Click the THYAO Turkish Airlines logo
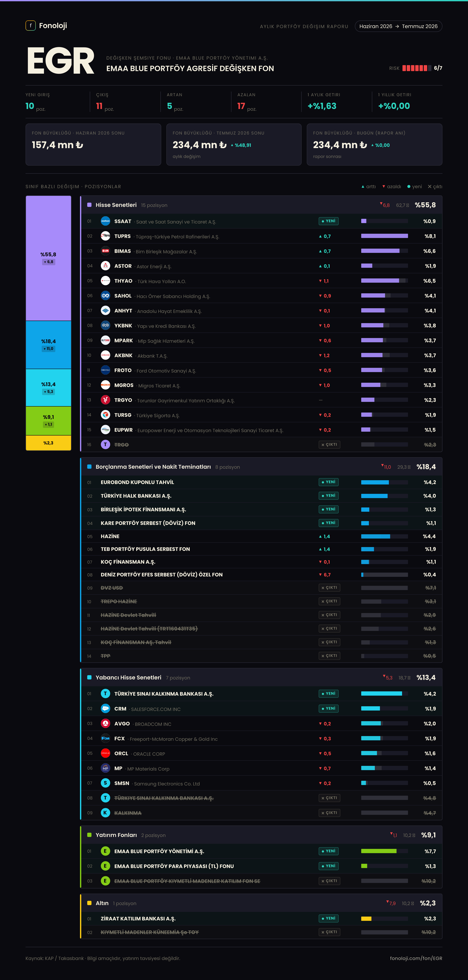Image resolution: width=468 pixels, height=980 pixels. pyautogui.click(x=105, y=281)
